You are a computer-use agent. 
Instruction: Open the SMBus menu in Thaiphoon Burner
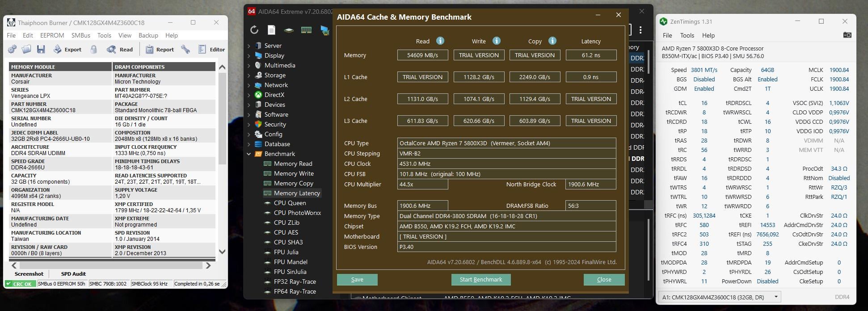pos(81,35)
